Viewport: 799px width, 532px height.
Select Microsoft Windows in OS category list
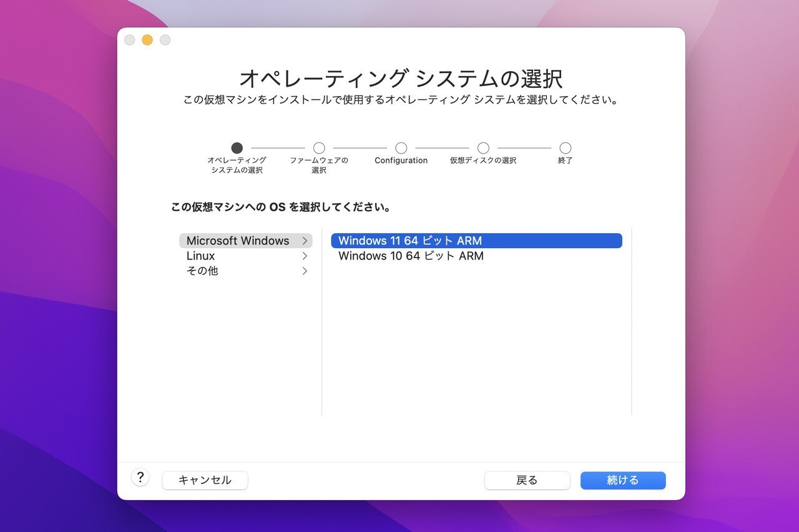(245, 241)
